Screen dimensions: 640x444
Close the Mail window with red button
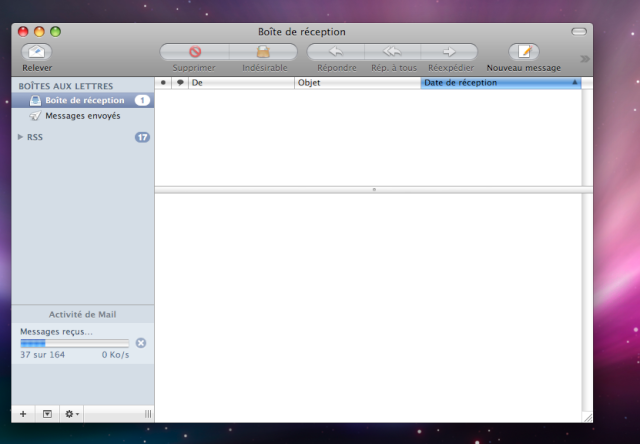(x=23, y=31)
